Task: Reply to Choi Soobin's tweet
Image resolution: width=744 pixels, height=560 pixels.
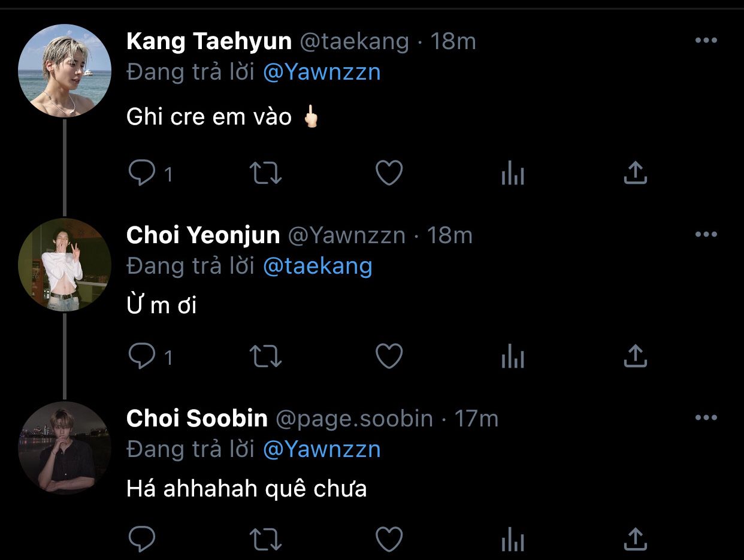Action: pos(142,540)
